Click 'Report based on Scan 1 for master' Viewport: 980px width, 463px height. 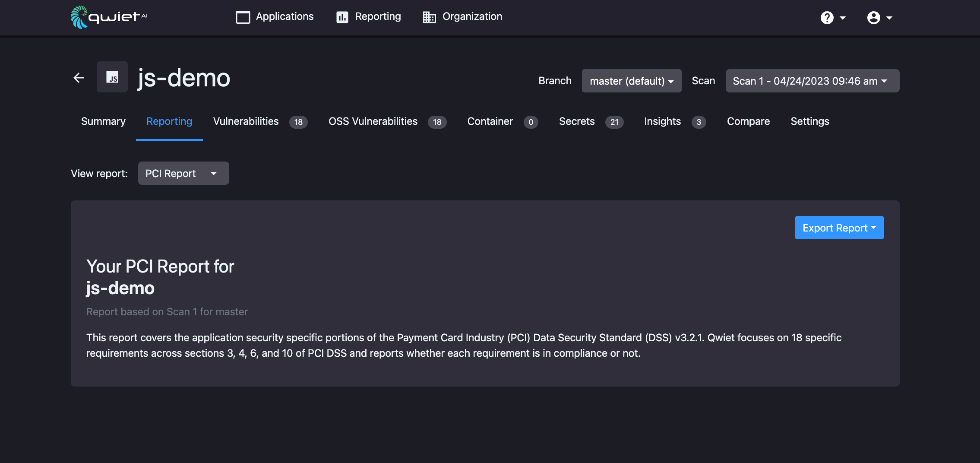tap(167, 312)
